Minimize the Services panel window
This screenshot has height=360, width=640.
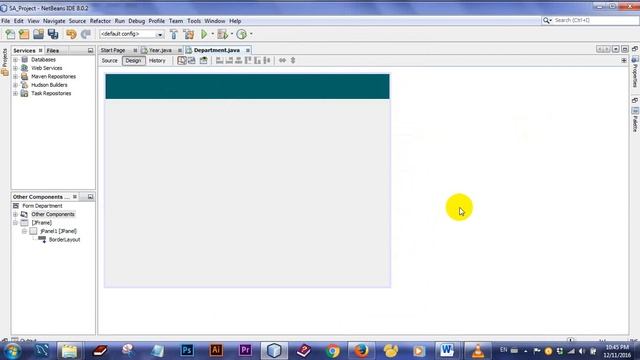point(90,51)
